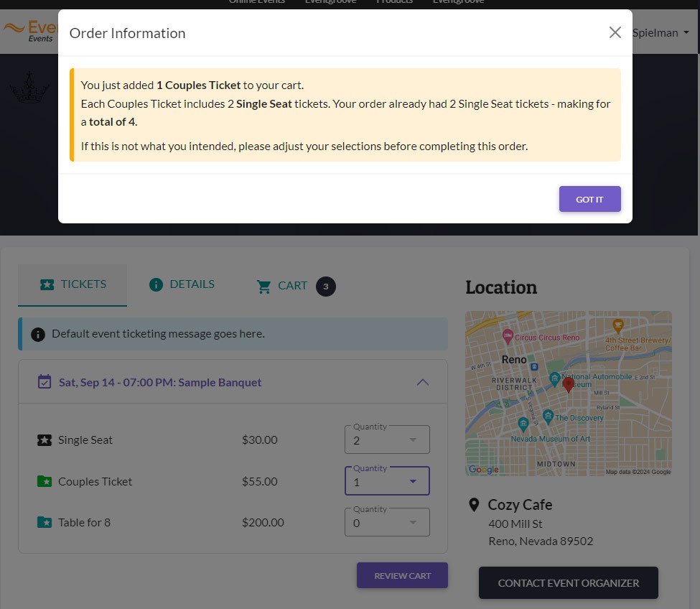Click the GOT IT button

(589, 199)
